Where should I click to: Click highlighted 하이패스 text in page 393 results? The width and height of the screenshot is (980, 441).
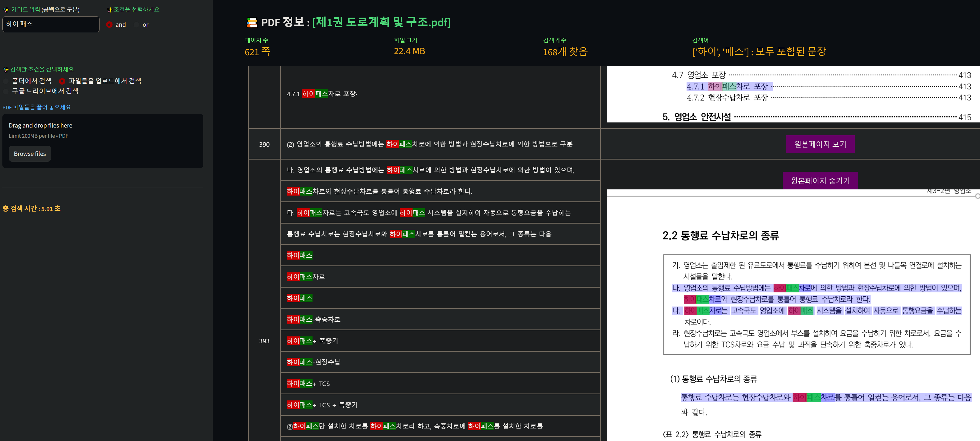pyautogui.click(x=299, y=255)
